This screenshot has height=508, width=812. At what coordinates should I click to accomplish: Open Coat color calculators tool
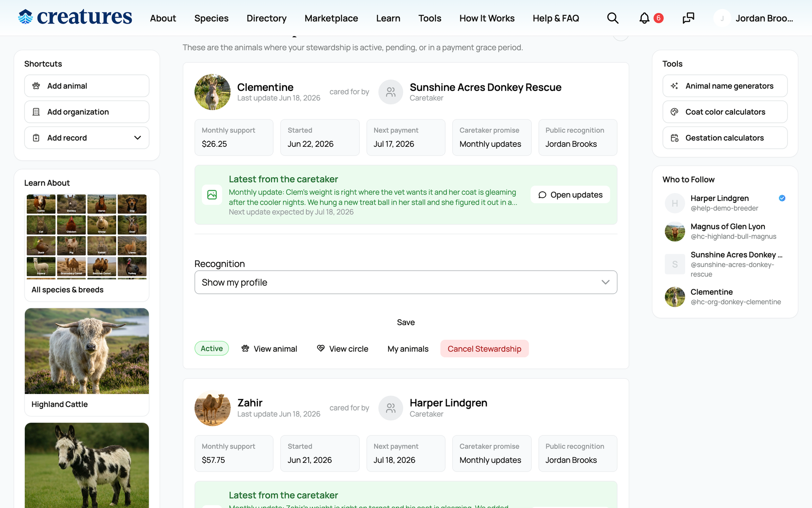tap(725, 112)
